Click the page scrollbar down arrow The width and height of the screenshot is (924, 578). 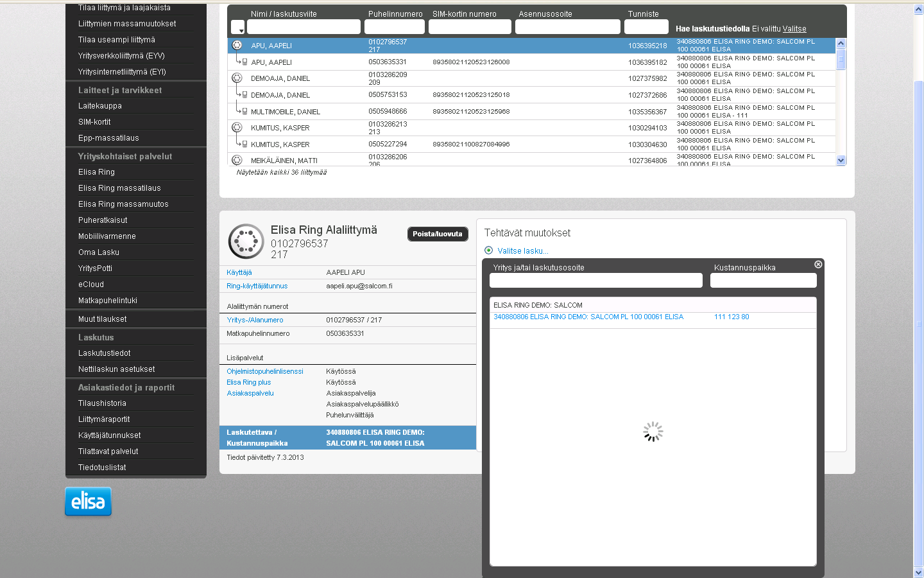918,572
